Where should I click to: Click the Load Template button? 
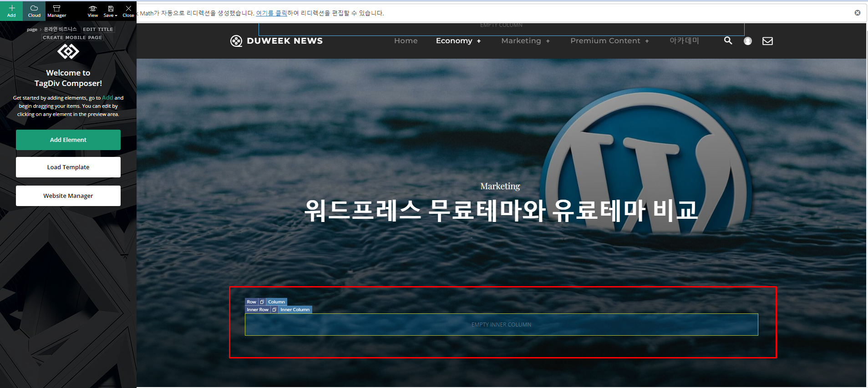68,167
